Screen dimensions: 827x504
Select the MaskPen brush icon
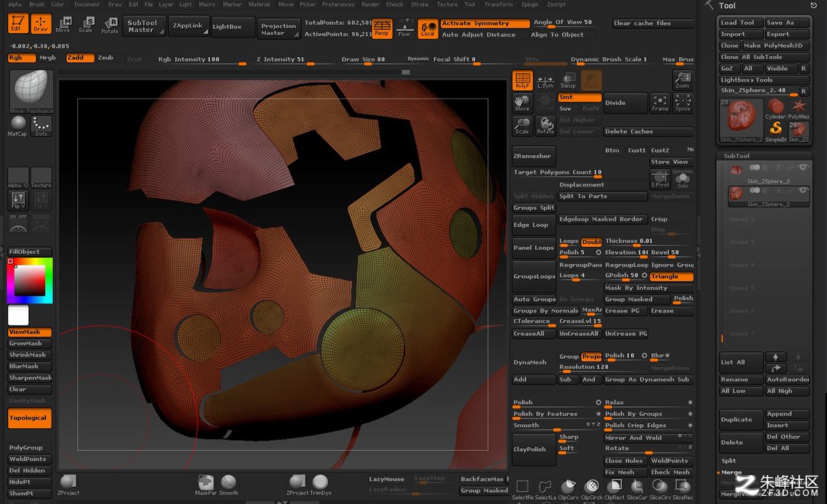(x=205, y=484)
